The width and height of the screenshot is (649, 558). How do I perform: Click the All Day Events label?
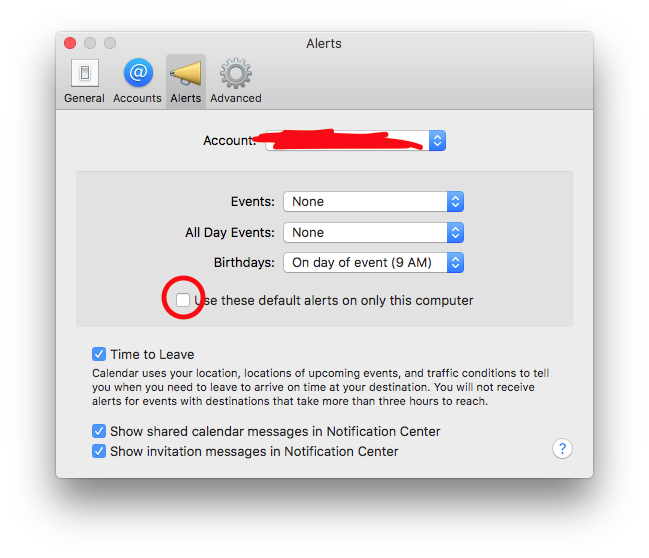pyautogui.click(x=230, y=232)
